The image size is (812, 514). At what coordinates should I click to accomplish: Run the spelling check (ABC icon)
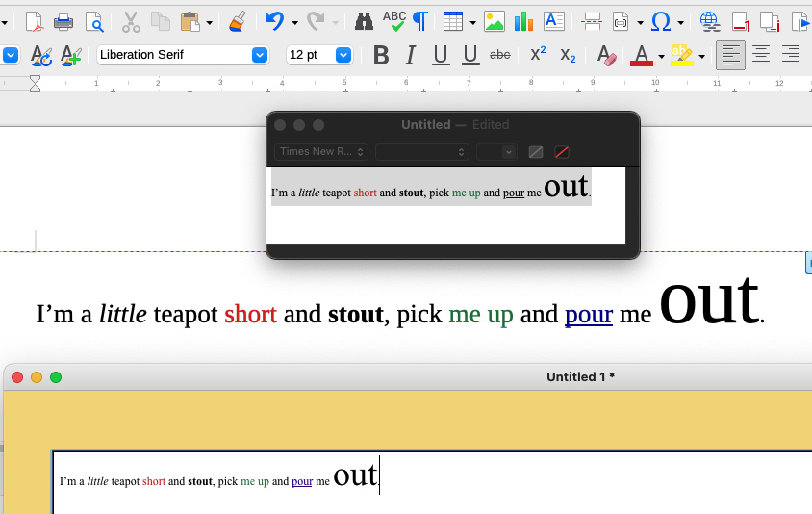[394, 19]
